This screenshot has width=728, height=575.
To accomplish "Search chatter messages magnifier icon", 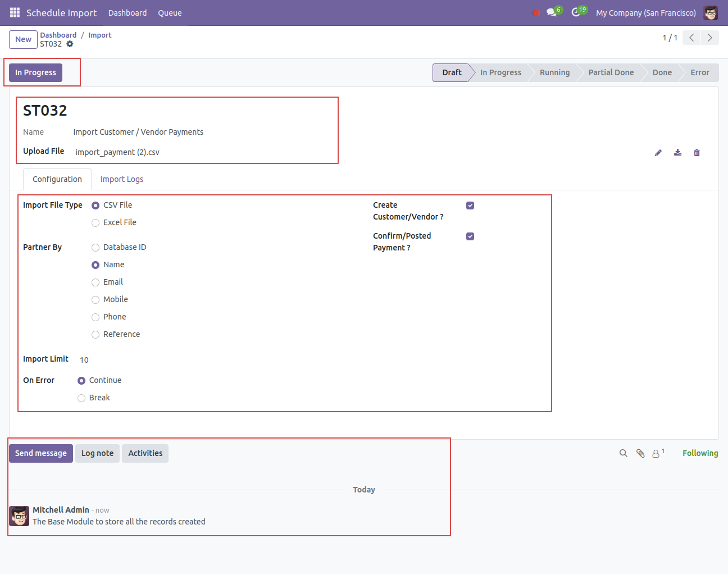I will click(624, 453).
